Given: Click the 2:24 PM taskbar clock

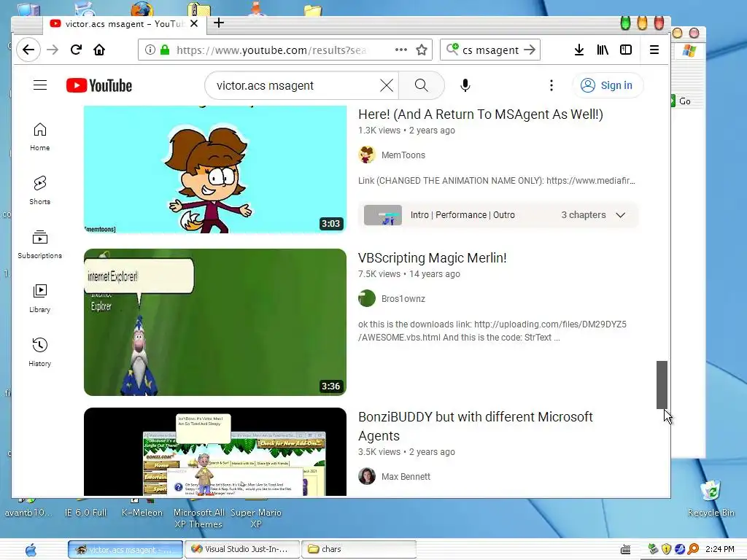Looking at the screenshot, I should click(719, 549).
